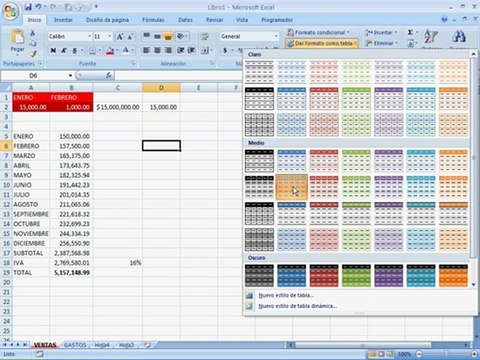The image size is (480, 360).
Task: Toggle bold N formatting
Action: (53, 51)
